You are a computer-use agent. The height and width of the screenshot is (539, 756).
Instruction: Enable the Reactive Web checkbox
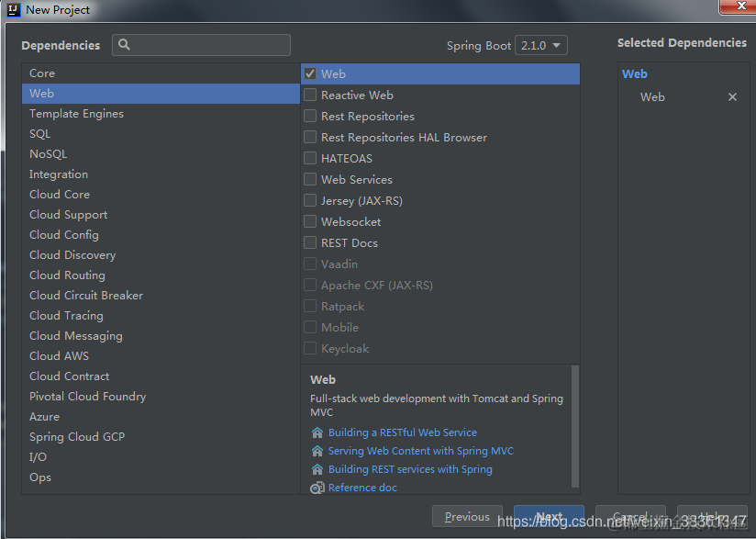coord(310,95)
